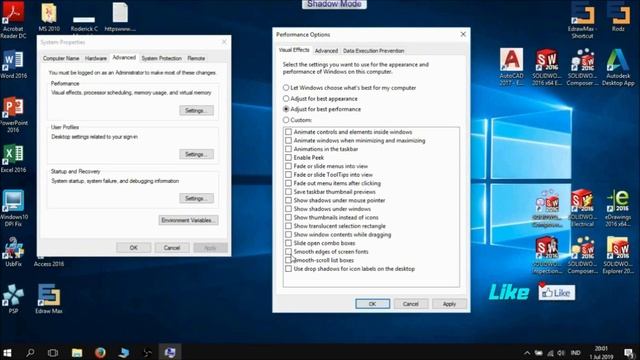This screenshot has height=360, width=640.
Task: Open taskbar search magnifier
Action: (30, 352)
